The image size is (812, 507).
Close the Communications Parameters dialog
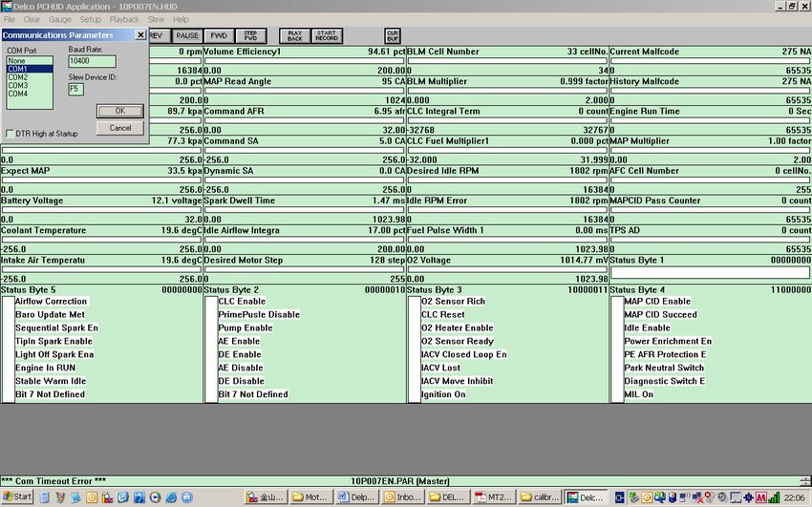pyautogui.click(x=140, y=34)
